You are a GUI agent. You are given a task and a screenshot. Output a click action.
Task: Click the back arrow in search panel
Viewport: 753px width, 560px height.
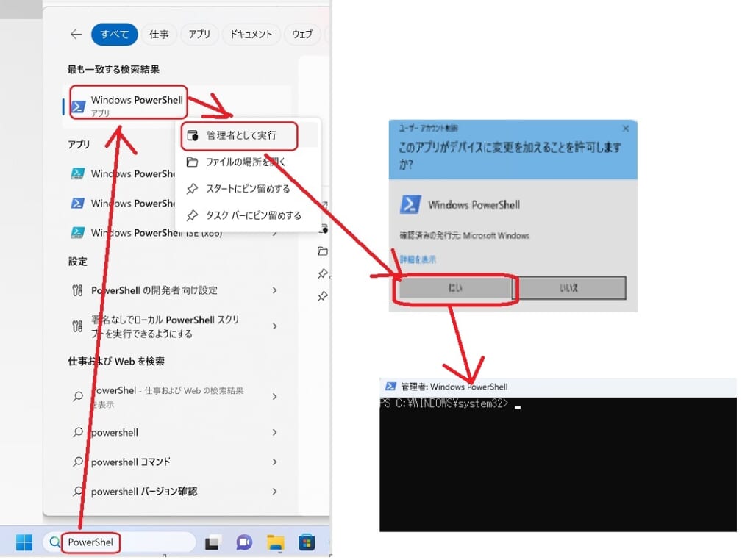pos(76,35)
